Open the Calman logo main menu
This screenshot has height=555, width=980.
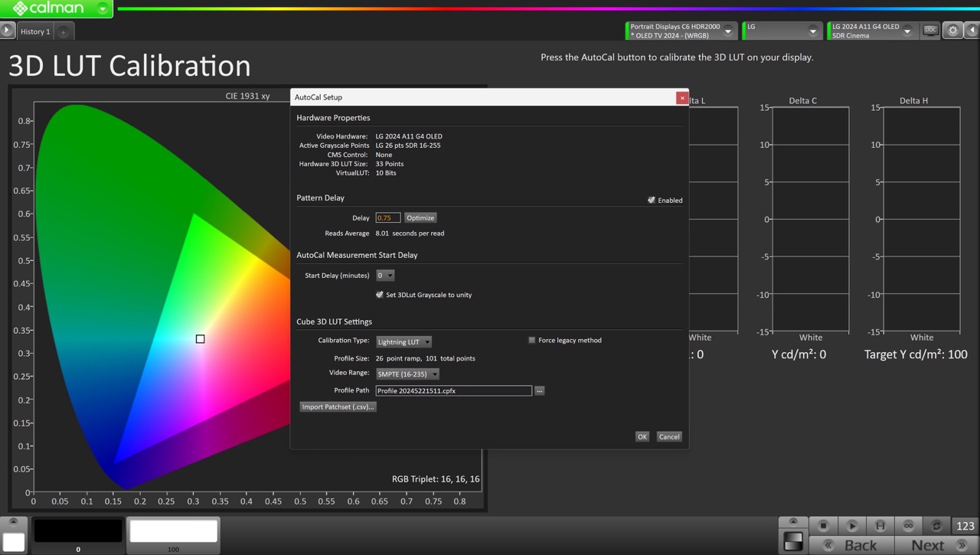coord(56,9)
